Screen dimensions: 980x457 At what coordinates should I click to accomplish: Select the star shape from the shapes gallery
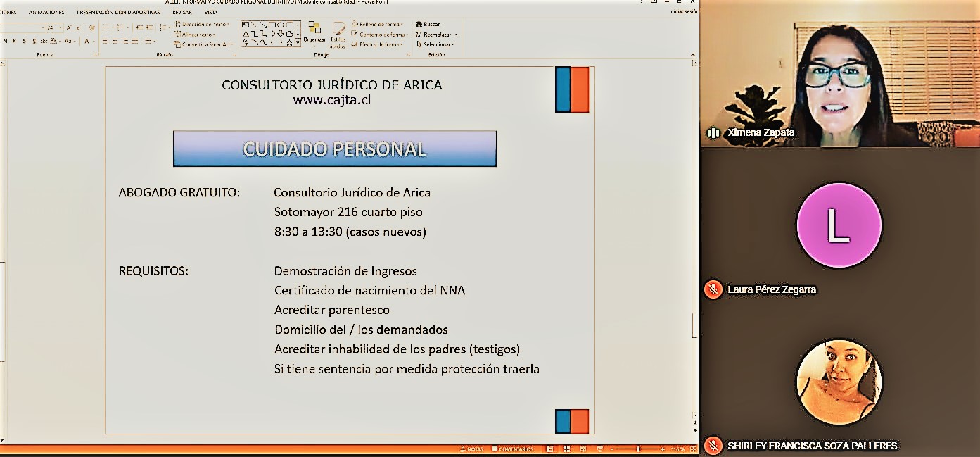290,42
